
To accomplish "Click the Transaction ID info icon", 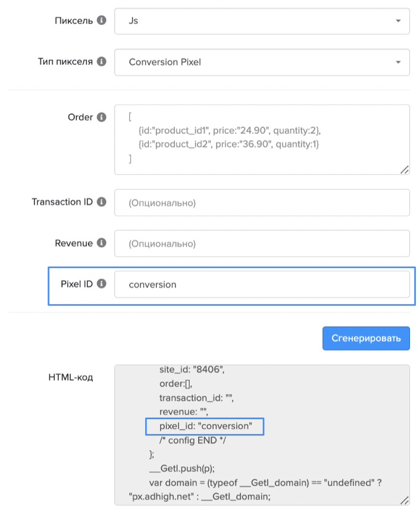I will click(x=102, y=202).
